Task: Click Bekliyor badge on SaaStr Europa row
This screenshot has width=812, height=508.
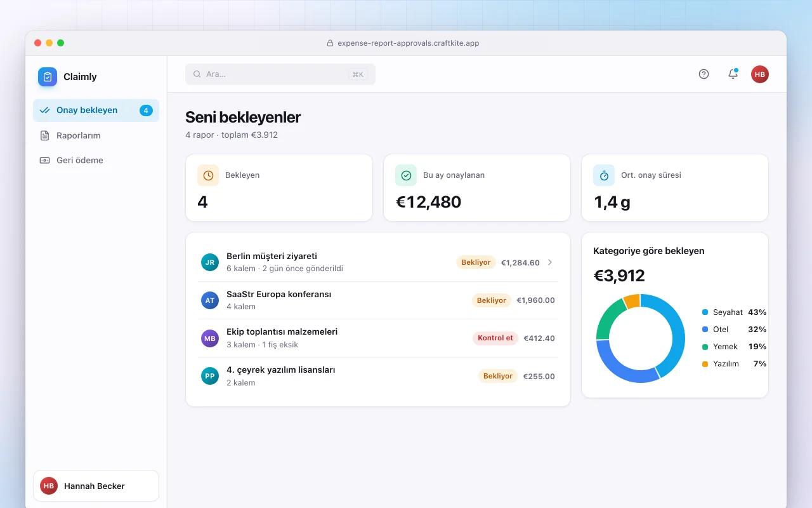Action: [492, 300]
